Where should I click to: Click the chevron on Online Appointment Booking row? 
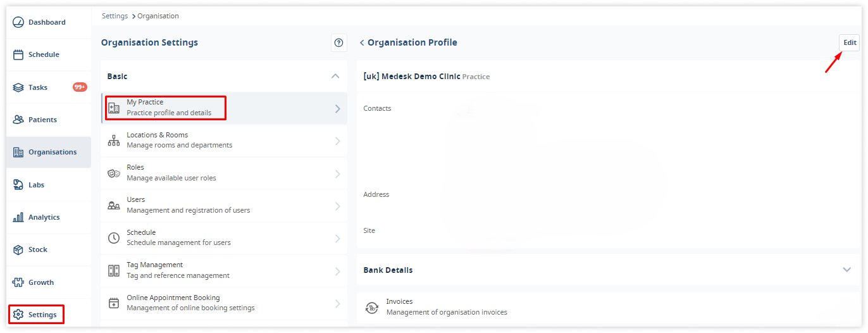337,304
